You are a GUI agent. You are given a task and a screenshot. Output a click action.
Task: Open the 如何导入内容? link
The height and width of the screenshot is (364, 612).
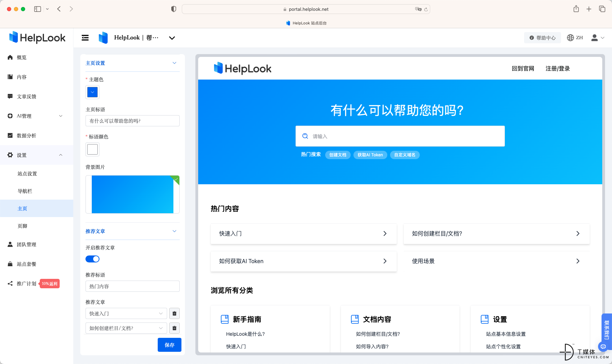coord(372,347)
